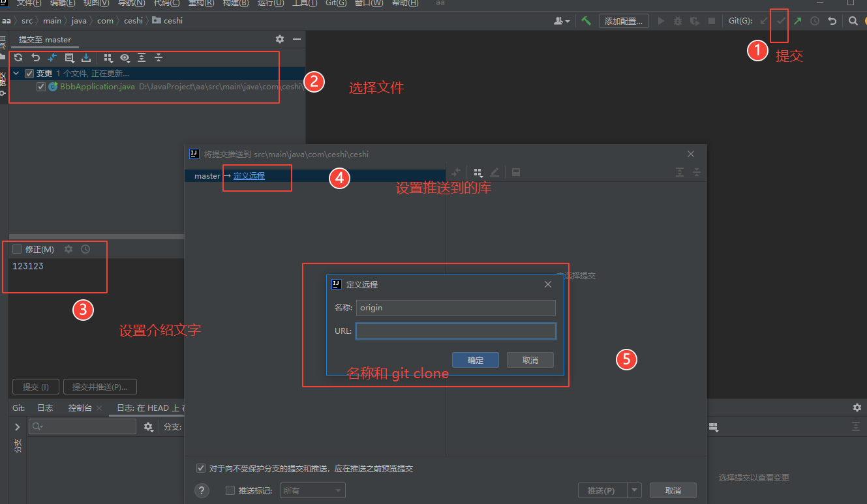Viewport: 867px width, 504px height.
Task: Click the Git commit checkmark icon
Action: pyautogui.click(x=780, y=21)
